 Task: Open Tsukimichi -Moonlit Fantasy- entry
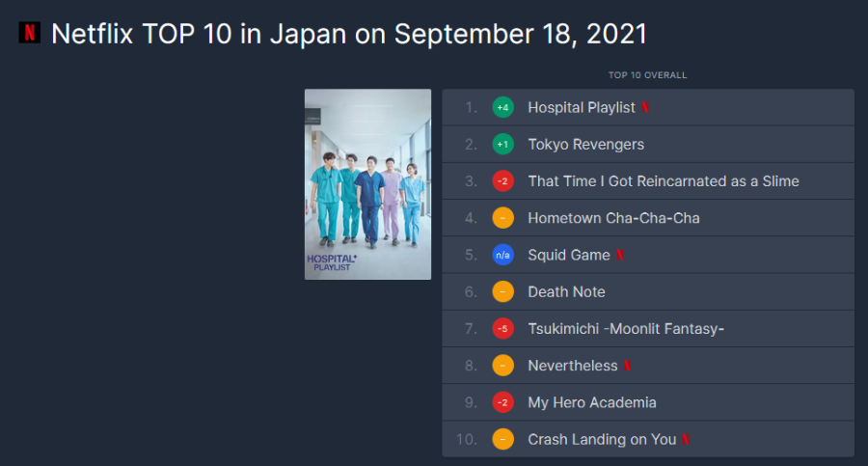pyautogui.click(x=626, y=329)
